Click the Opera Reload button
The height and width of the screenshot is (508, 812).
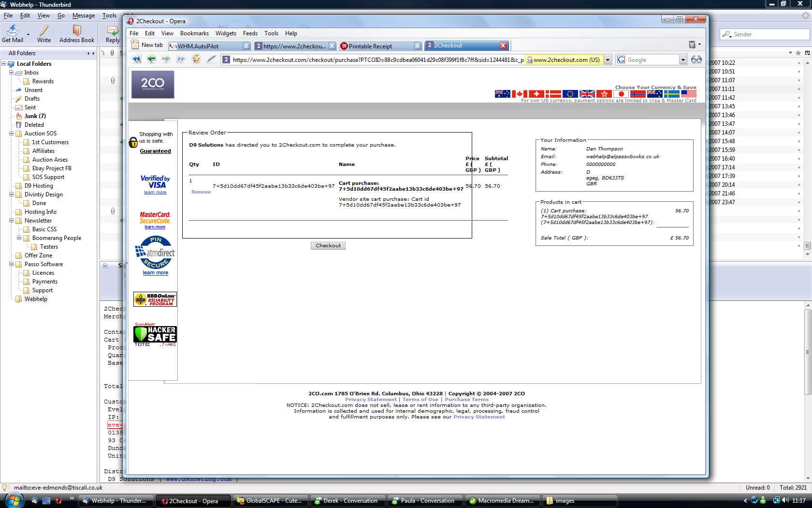[196, 59]
